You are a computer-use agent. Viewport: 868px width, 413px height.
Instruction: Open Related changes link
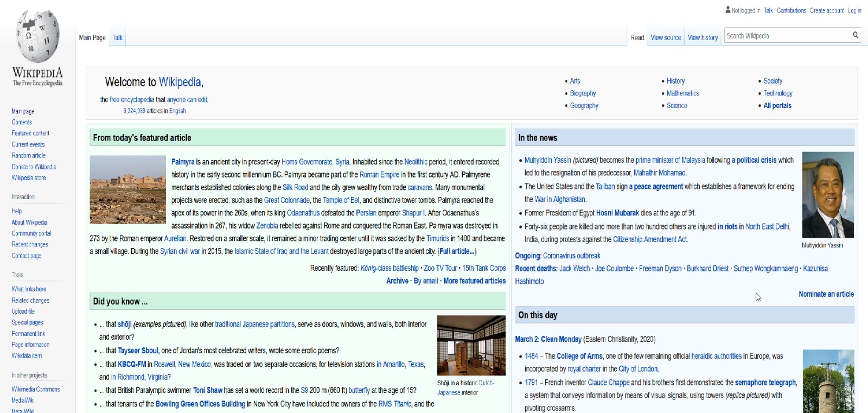click(x=30, y=300)
